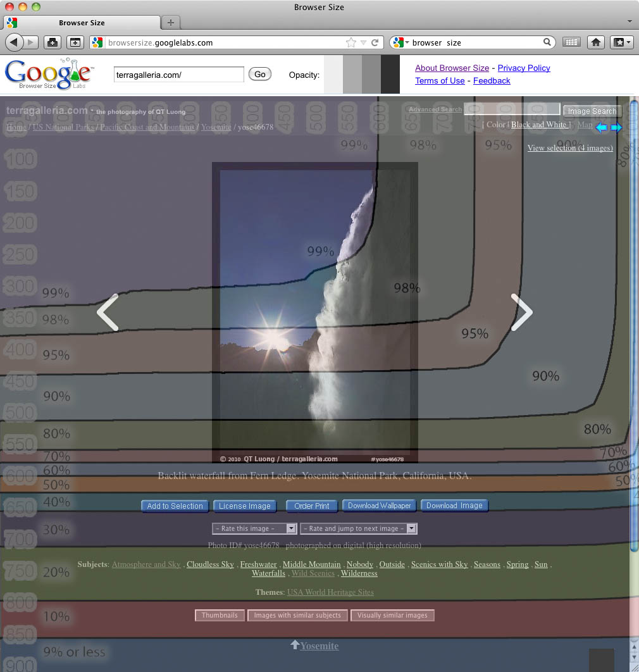Click the backlit waterfall photo

coord(315,313)
